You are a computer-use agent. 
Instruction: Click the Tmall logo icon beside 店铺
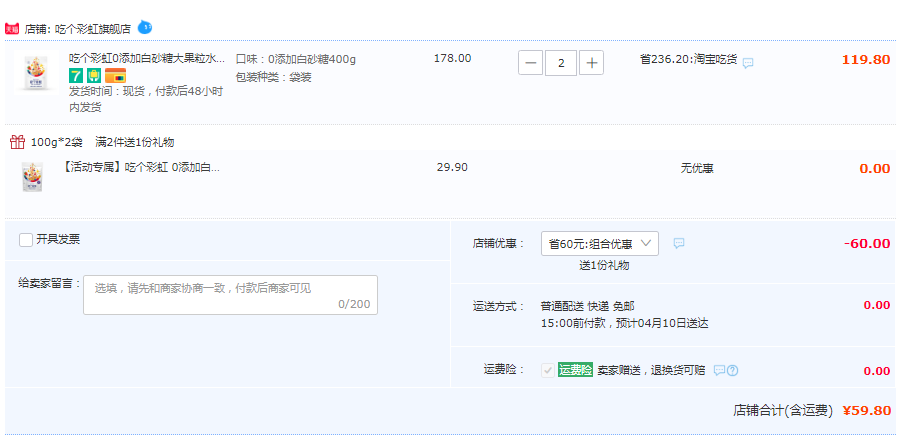click(12, 29)
